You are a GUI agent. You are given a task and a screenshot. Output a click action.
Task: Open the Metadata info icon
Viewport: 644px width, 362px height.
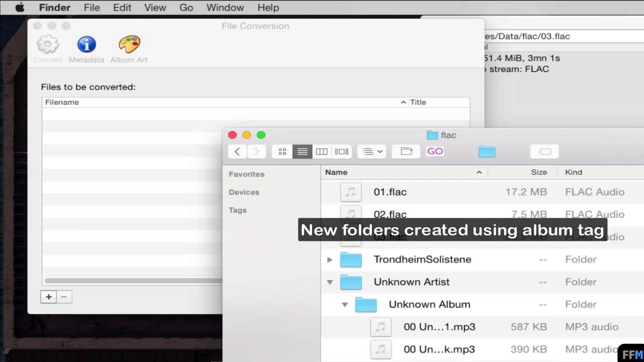tap(87, 44)
